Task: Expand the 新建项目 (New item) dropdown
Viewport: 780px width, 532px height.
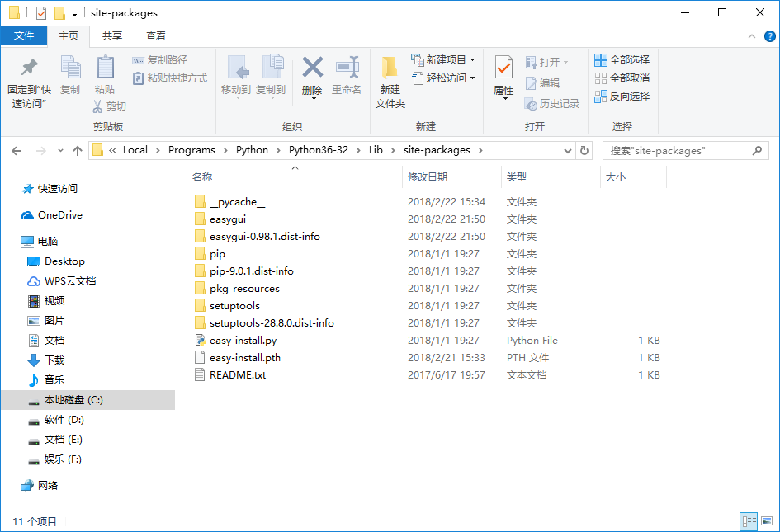Action: (472, 60)
